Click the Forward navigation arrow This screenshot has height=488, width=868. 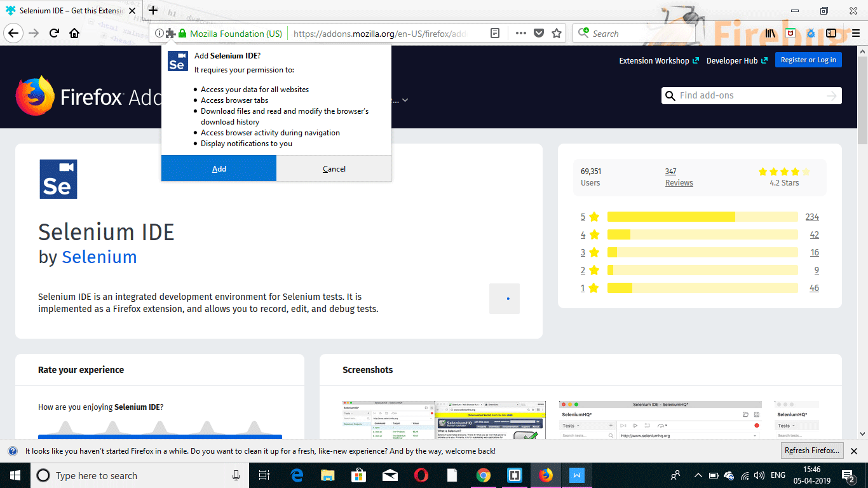34,33
